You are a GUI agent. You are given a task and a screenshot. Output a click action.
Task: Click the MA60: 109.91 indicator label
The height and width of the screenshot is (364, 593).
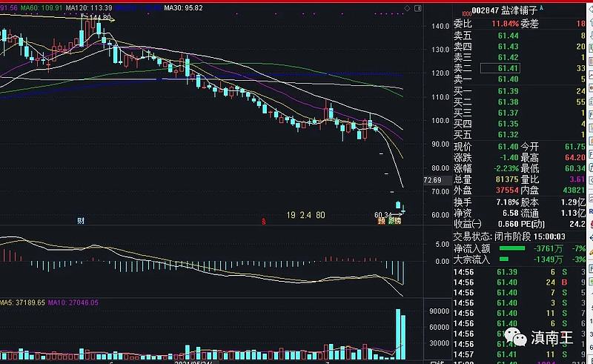(x=42, y=7)
